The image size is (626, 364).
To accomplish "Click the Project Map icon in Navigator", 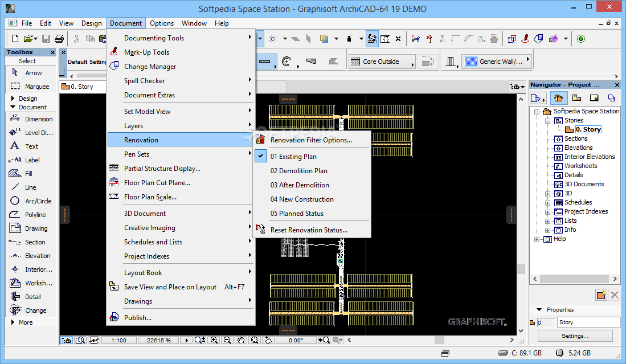I will click(x=559, y=98).
